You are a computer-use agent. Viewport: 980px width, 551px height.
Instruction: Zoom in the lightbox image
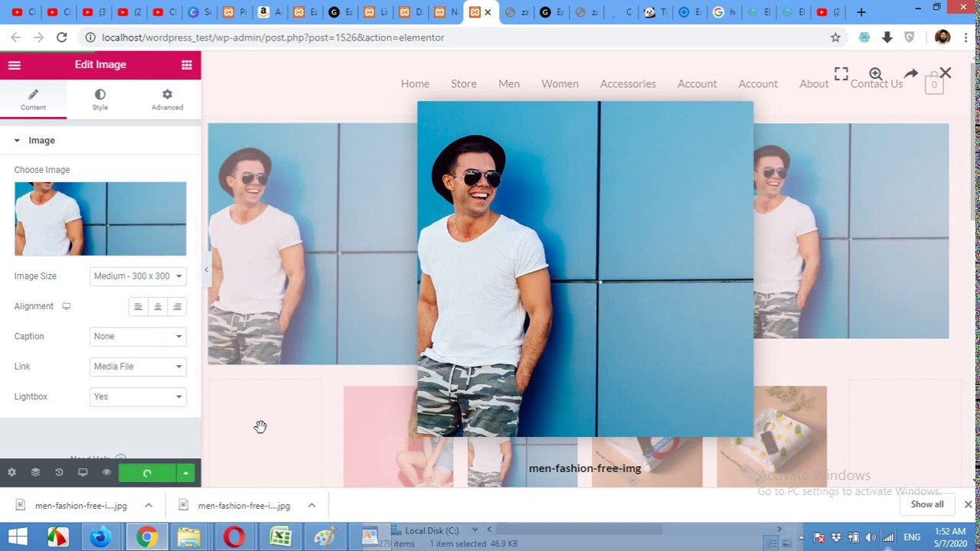tap(875, 73)
